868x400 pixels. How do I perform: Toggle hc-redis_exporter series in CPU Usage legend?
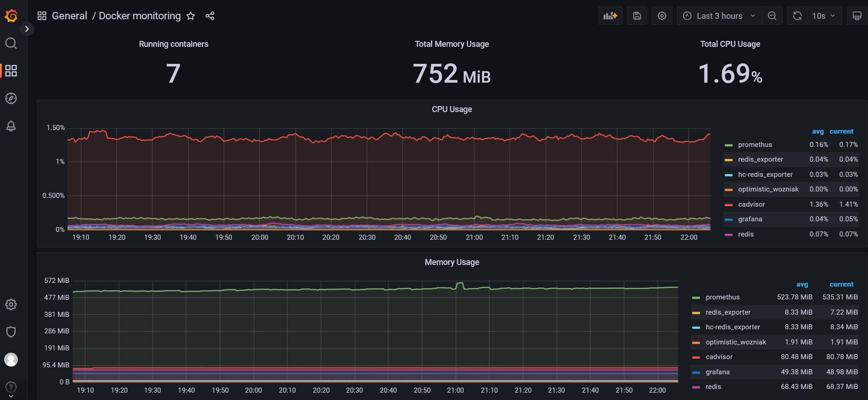click(x=765, y=175)
